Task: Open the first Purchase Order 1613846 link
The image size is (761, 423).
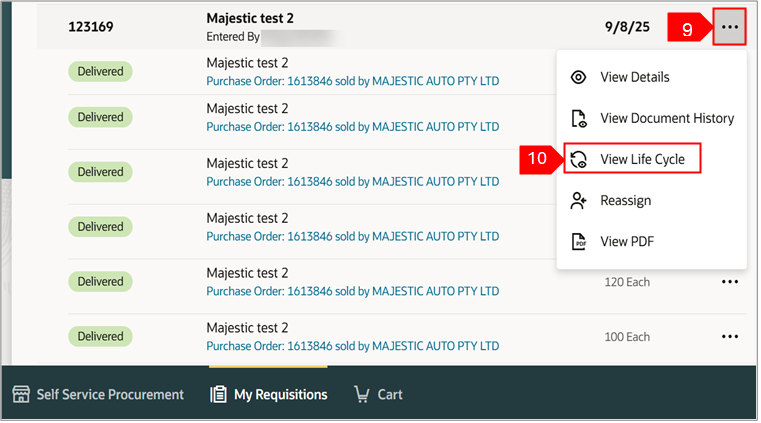Action: tap(352, 81)
